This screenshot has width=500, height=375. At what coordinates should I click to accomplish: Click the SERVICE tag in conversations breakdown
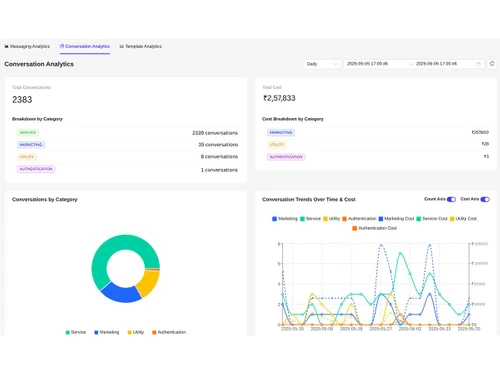click(28, 133)
